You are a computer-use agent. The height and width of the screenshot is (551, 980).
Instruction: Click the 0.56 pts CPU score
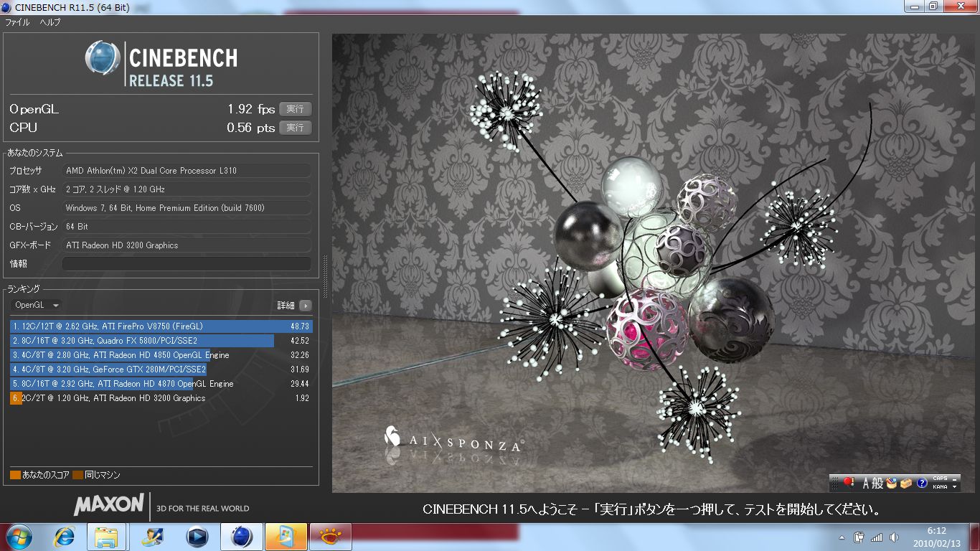pos(251,128)
